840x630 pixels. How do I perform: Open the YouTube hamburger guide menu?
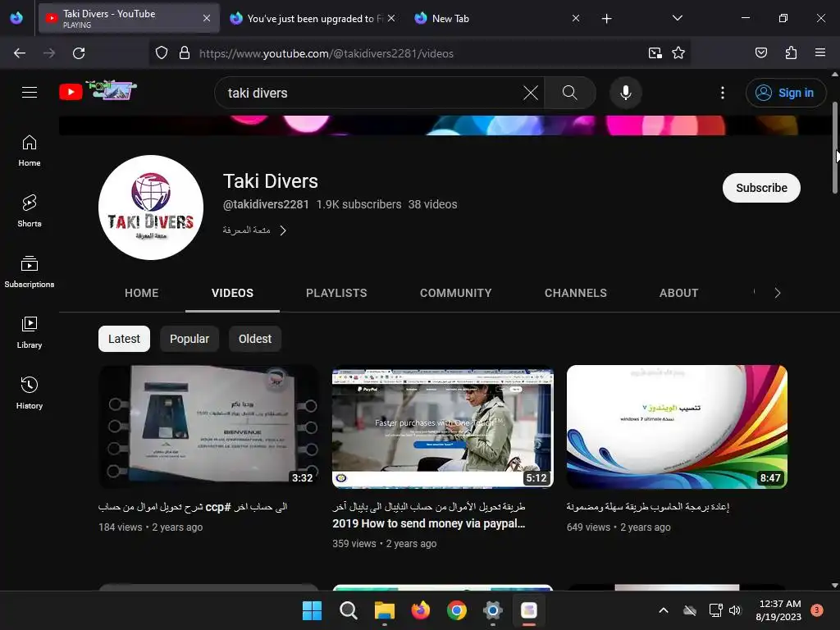point(30,92)
